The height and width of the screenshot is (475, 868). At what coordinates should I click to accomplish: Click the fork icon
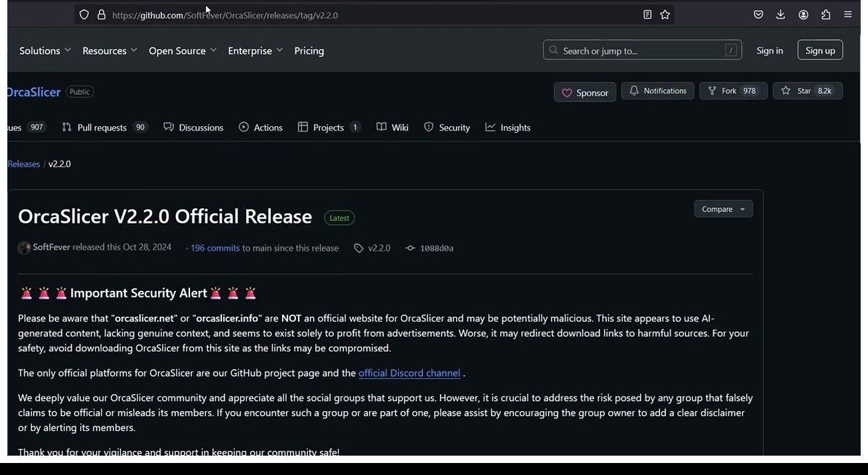point(712,91)
